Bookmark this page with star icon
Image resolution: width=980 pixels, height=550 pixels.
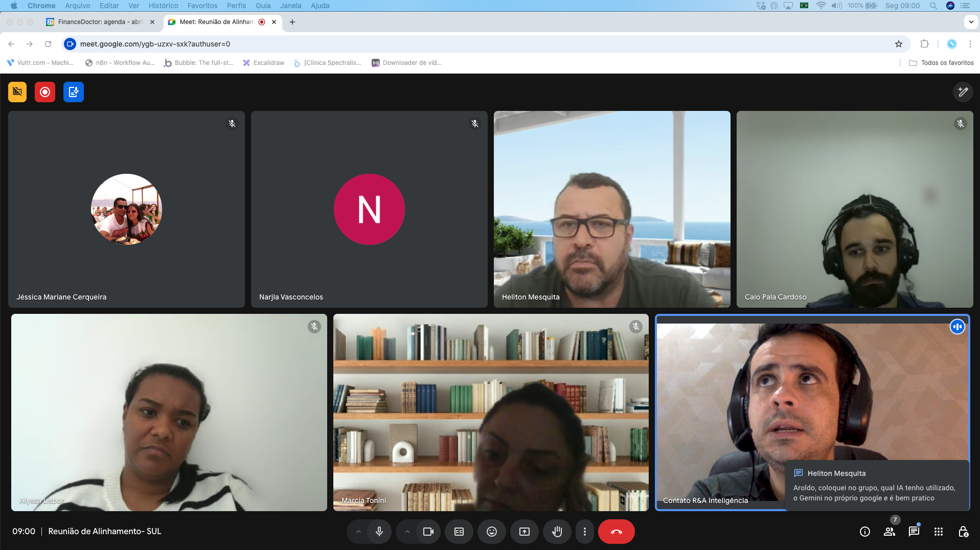tap(899, 44)
